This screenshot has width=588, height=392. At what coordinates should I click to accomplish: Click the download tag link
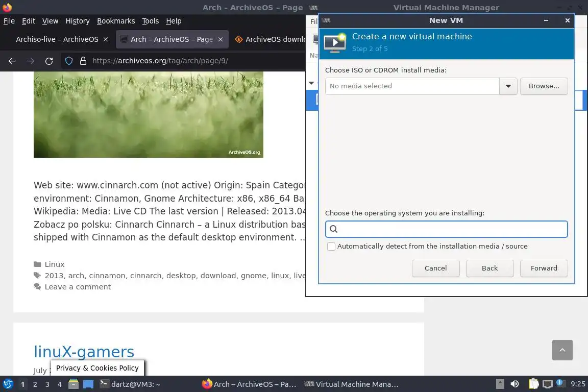click(x=218, y=276)
